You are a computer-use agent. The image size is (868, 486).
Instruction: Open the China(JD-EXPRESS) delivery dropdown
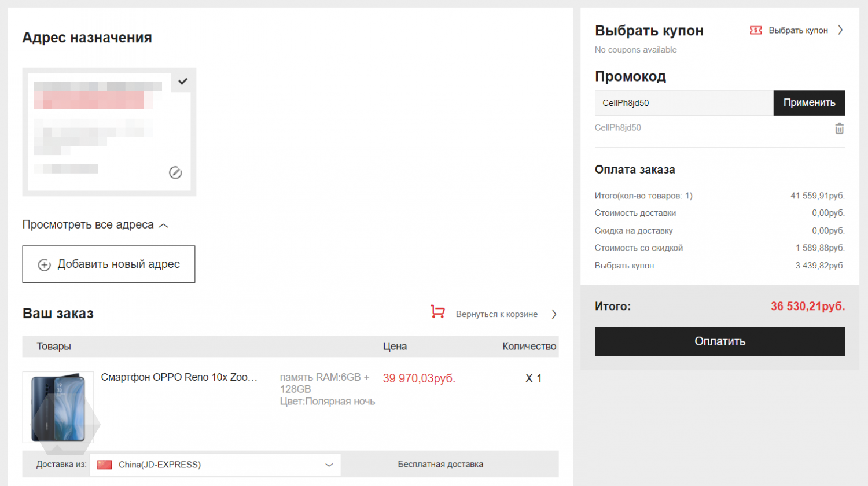(x=215, y=465)
